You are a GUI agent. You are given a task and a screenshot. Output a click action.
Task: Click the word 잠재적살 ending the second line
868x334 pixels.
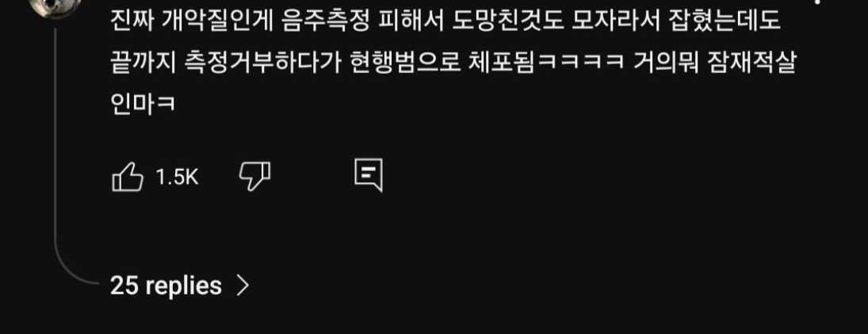(x=751, y=63)
